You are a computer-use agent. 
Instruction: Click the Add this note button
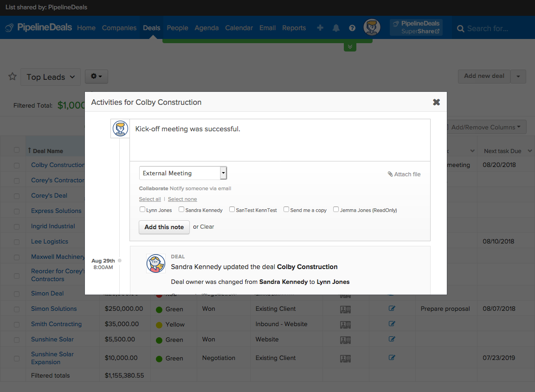pyautogui.click(x=164, y=227)
